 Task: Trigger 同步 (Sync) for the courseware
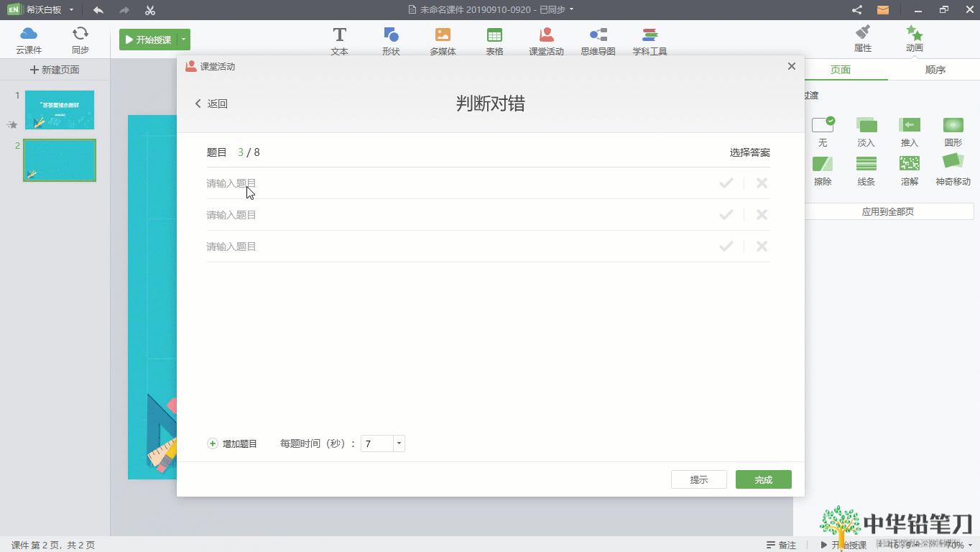tap(80, 40)
